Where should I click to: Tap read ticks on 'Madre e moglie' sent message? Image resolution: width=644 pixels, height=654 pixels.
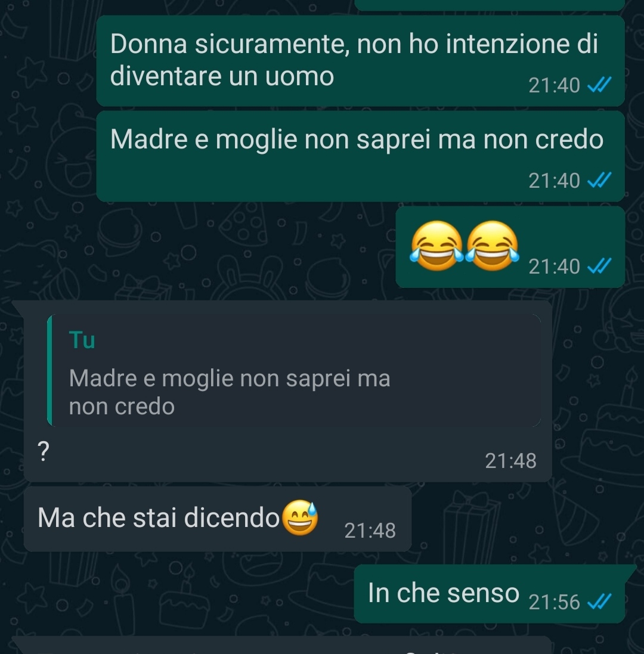tap(599, 180)
